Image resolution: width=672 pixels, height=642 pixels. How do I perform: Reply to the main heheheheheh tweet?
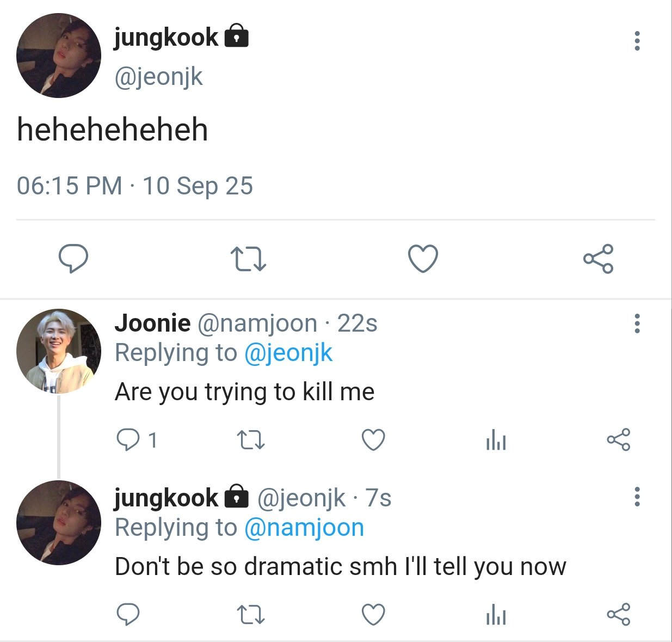(x=73, y=258)
